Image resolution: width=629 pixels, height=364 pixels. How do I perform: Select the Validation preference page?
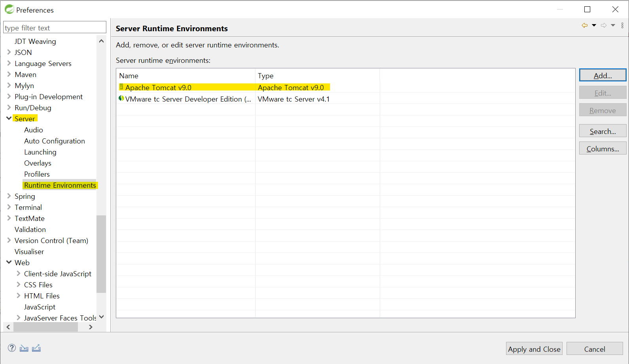point(30,229)
